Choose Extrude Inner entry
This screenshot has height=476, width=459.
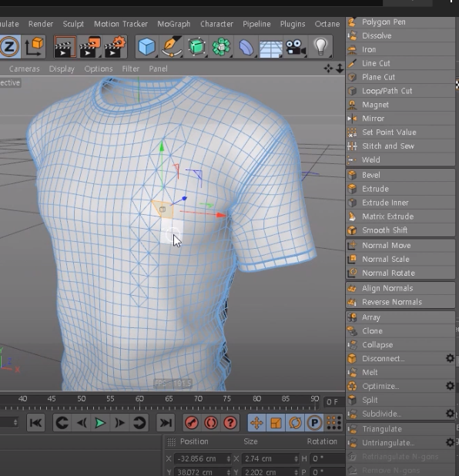400,203
